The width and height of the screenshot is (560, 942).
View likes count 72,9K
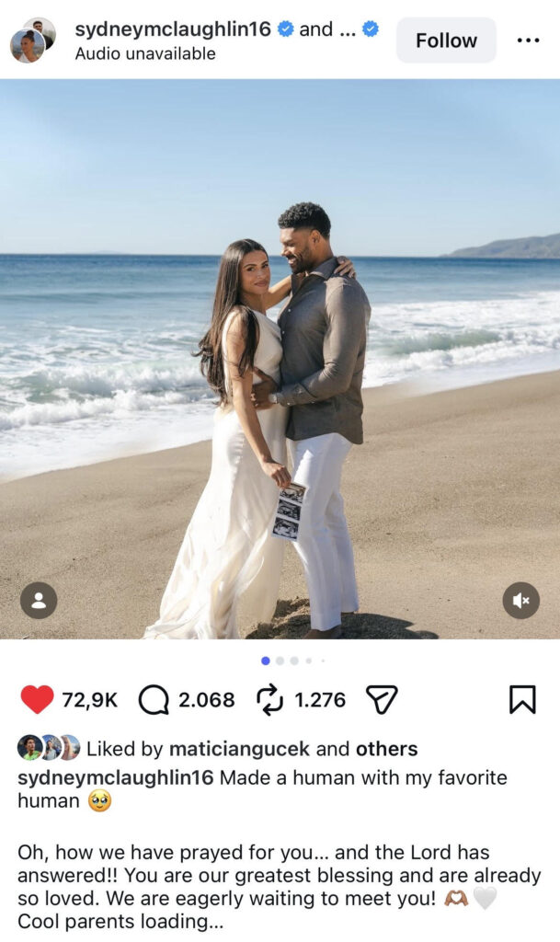coord(90,700)
